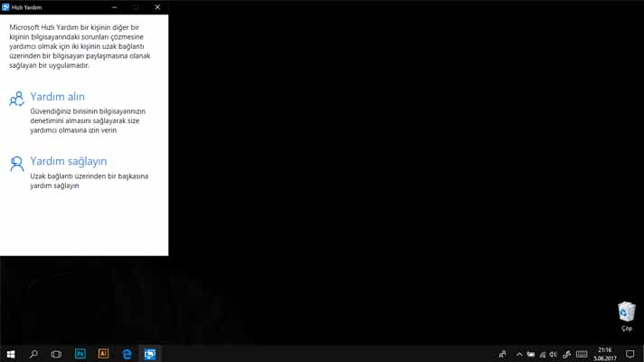Click the network icon in system tray

542,354
